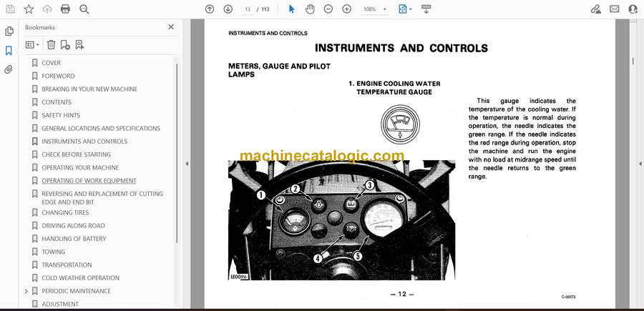Jump to OPERATING YOUR MACHINE bookmark
The height and width of the screenshot is (311, 644).
pyautogui.click(x=80, y=167)
